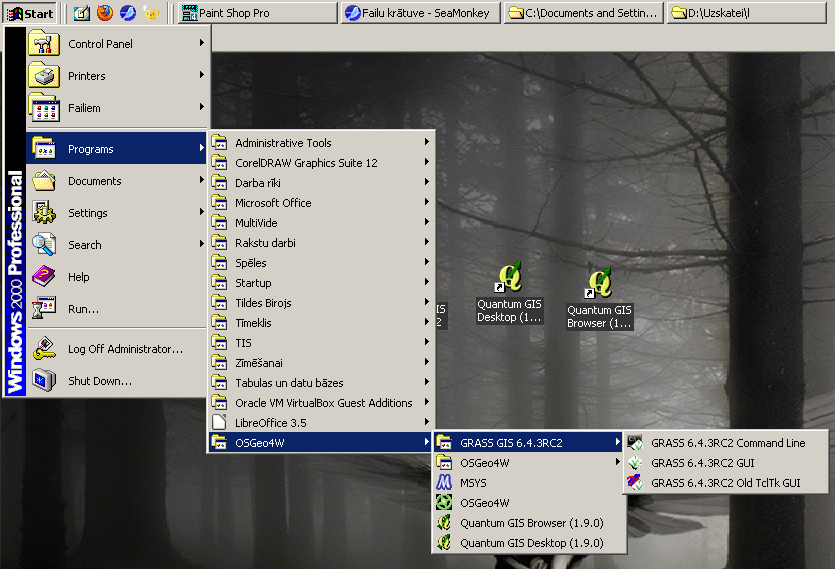Image resolution: width=835 pixels, height=569 pixels.
Task: Choose Run... in the Start menu
Action: tap(116, 308)
